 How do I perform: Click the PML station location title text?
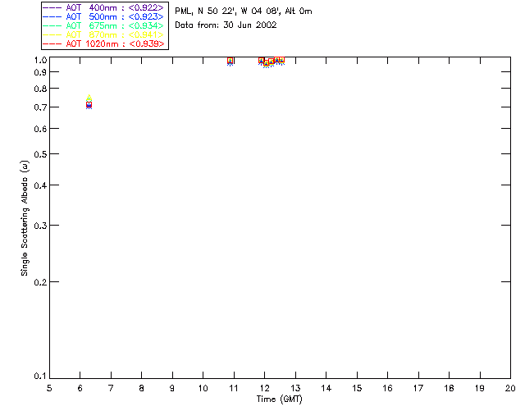coord(244,11)
